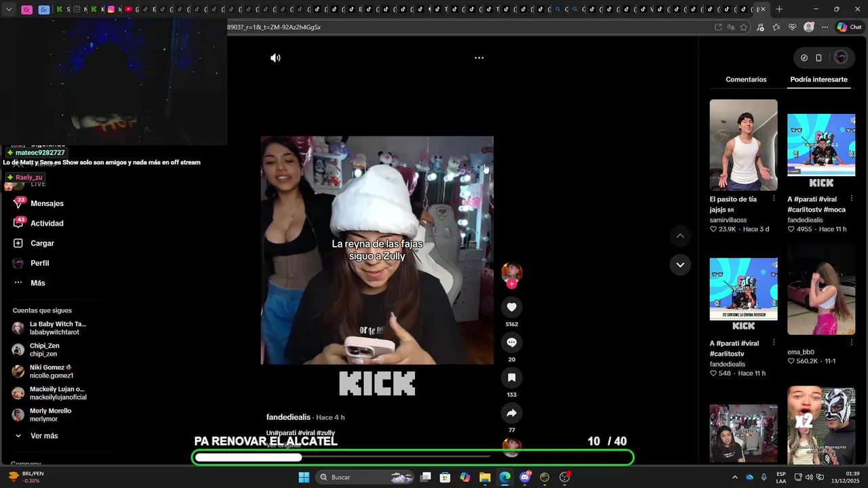Like the video with the heart icon
This screenshot has width=868, height=488.
(511, 307)
